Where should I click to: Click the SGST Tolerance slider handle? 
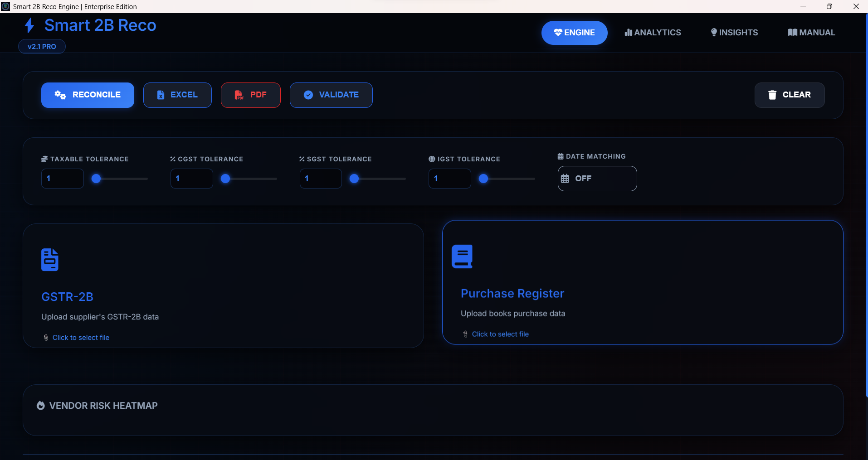click(354, 179)
